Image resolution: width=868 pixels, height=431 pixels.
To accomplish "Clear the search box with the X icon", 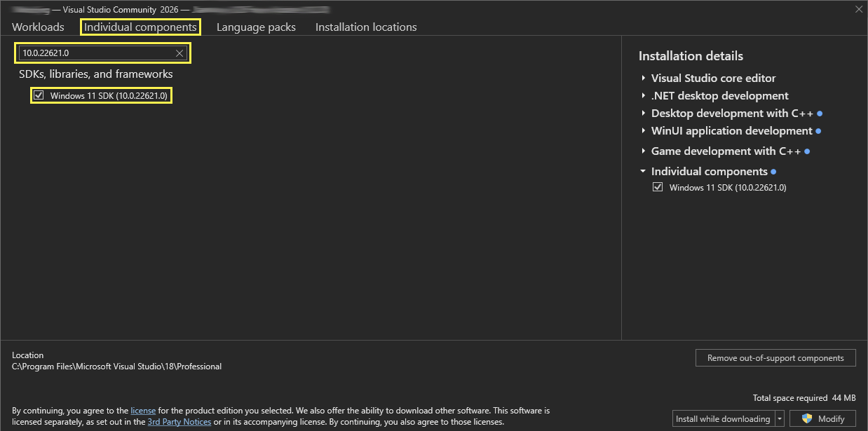I will pos(179,53).
